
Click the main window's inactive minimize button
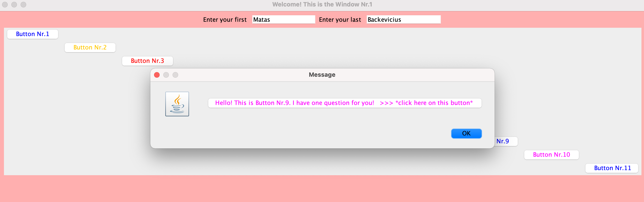(14, 4)
